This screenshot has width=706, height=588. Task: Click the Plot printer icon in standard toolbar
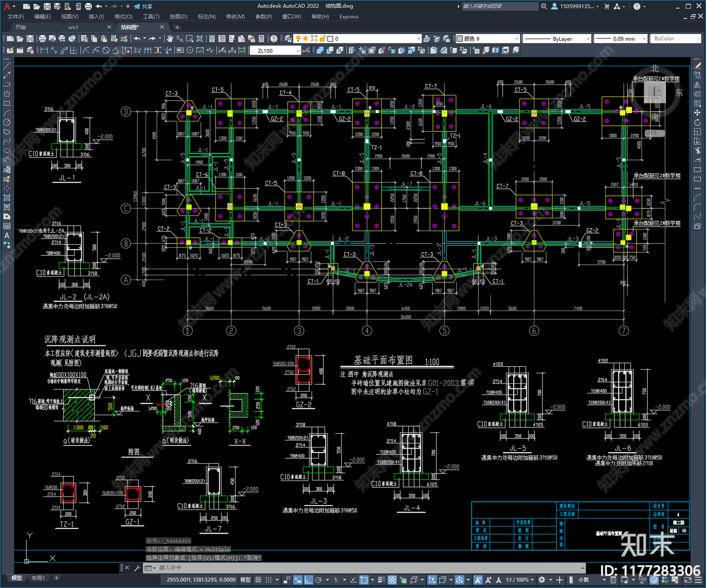(43, 39)
